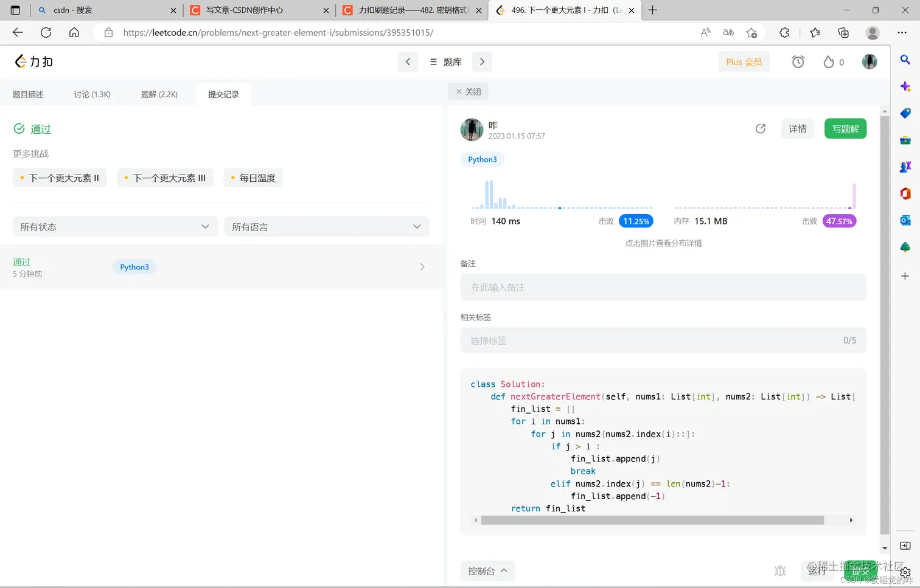This screenshot has height=588, width=920.
Task: Open sidebar Office icon
Action: tap(905, 193)
